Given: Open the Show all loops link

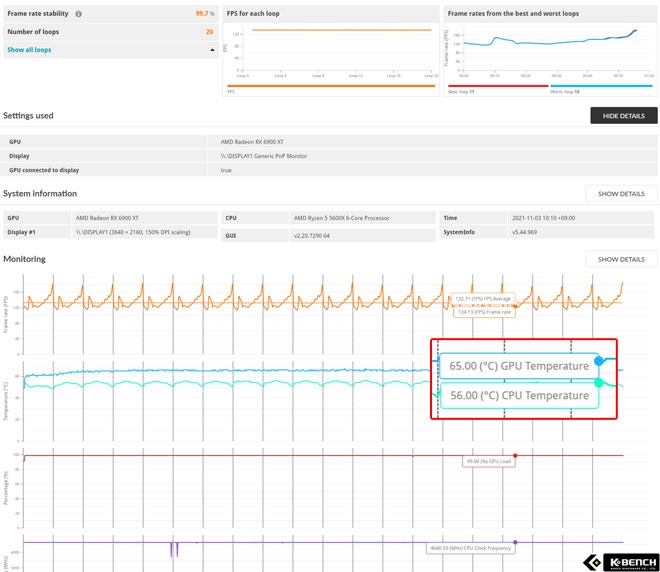Looking at the screenshot, I should pyautogui.click(x=29, y=50).
